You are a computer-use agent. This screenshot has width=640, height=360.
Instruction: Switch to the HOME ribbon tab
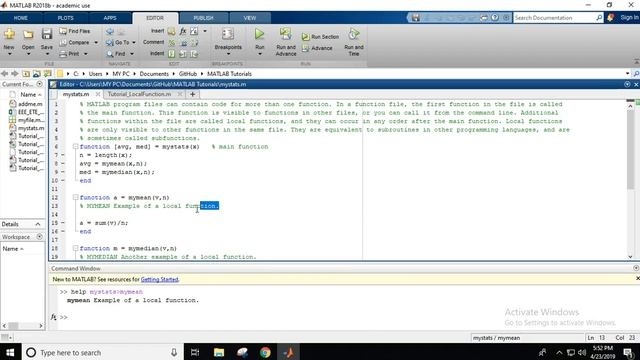(20, 18)
